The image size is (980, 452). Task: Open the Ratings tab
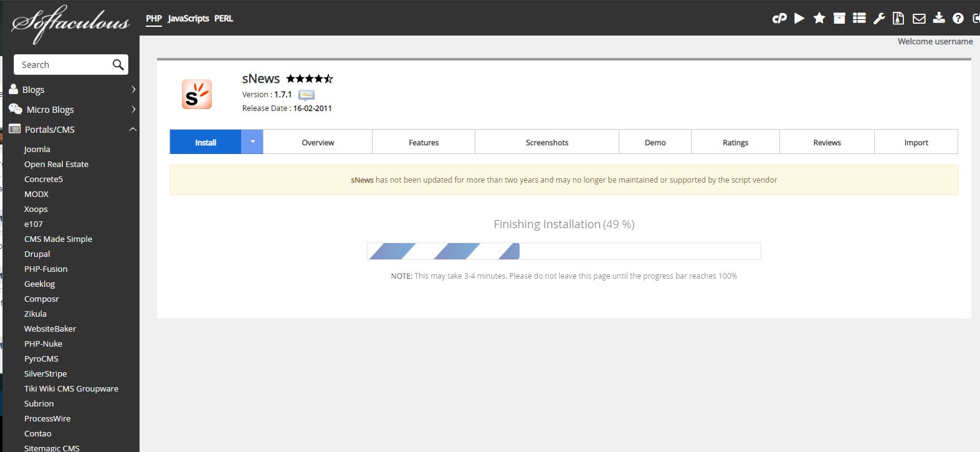click(736, 142)
